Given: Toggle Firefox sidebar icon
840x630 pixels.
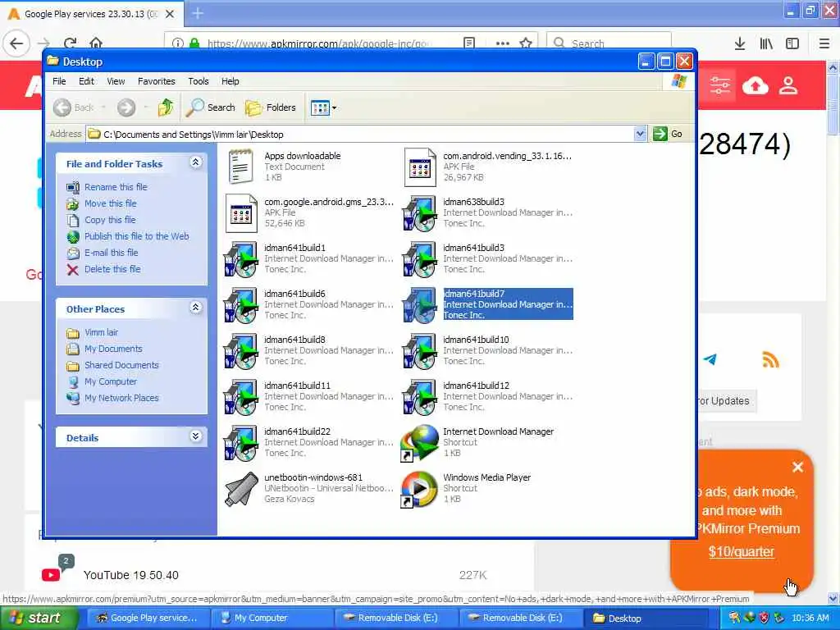Looking at the screenshot, I should click(792, 43).
